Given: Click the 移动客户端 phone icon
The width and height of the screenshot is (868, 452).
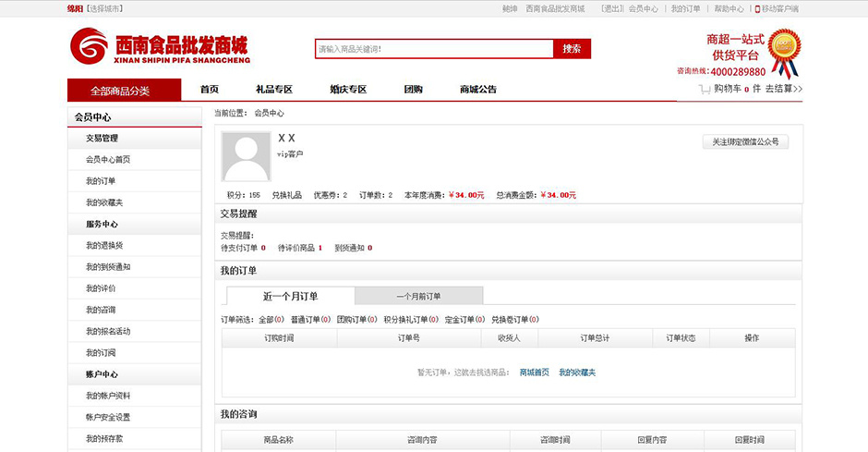Looking at the screenshot, I should [x=757, y=8].
